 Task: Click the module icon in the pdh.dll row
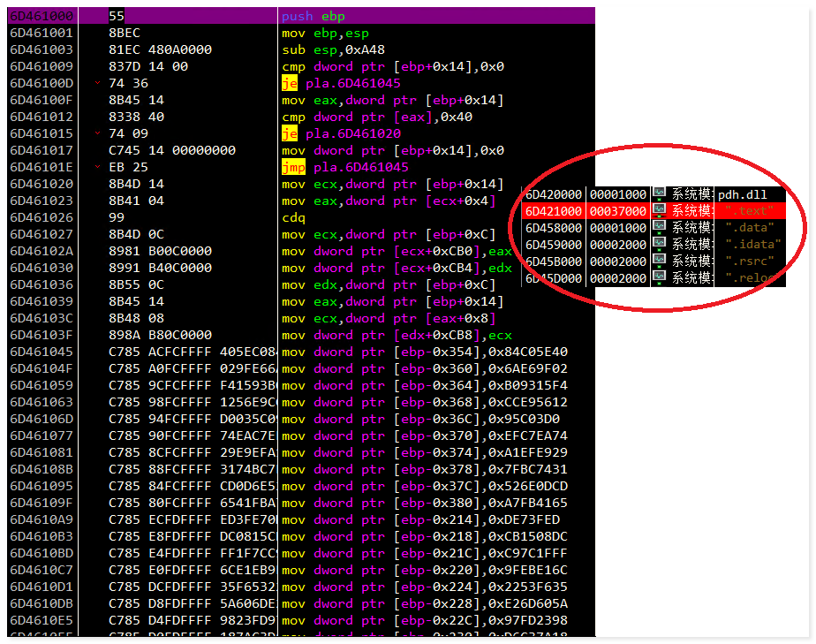(659, 194)
